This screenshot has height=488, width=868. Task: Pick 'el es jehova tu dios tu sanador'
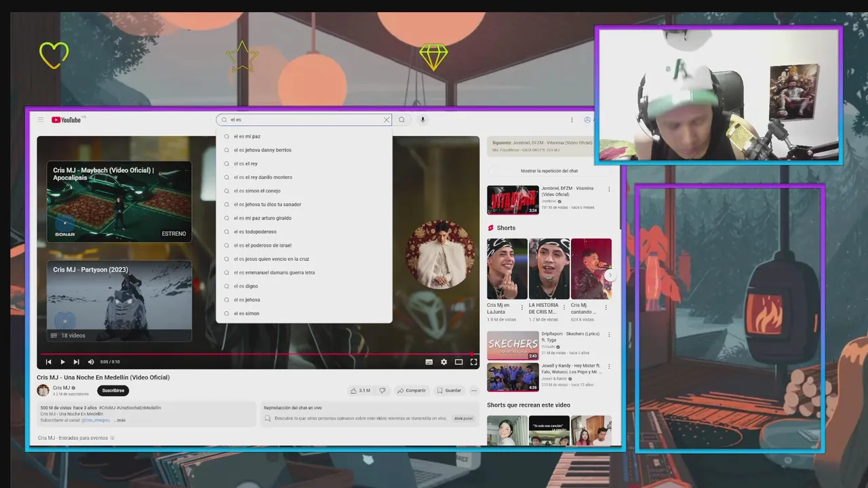pos(304,204)
